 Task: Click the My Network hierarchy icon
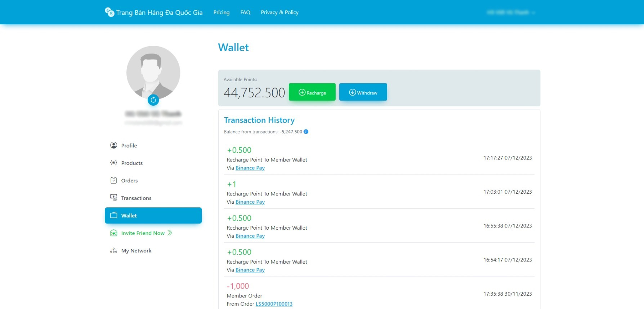[113, 250]
